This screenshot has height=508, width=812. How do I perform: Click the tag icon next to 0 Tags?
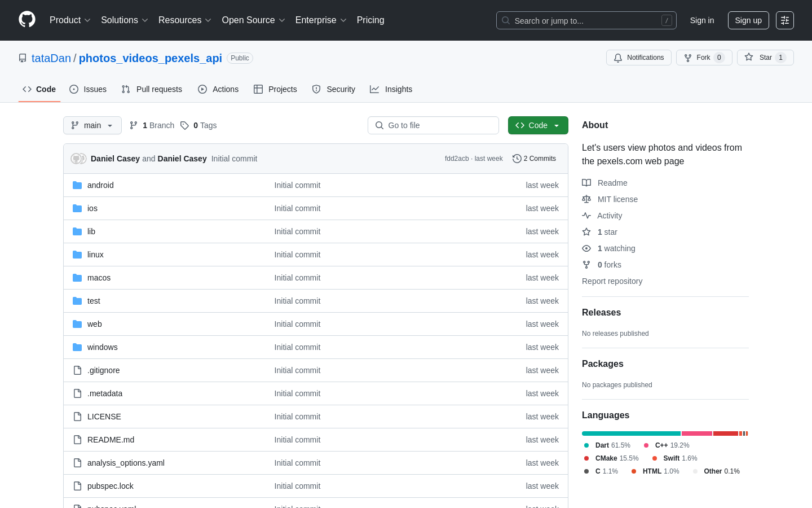(184, 125)
